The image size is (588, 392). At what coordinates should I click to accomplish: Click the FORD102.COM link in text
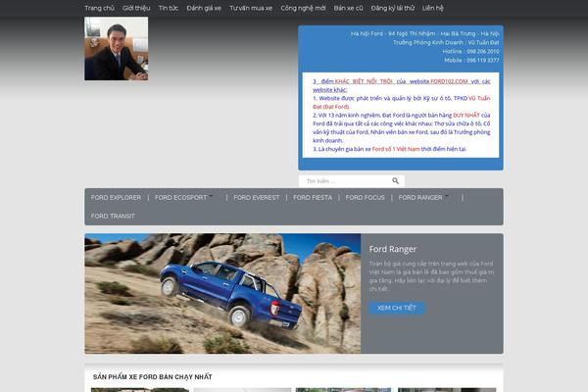tap(449, 81)
